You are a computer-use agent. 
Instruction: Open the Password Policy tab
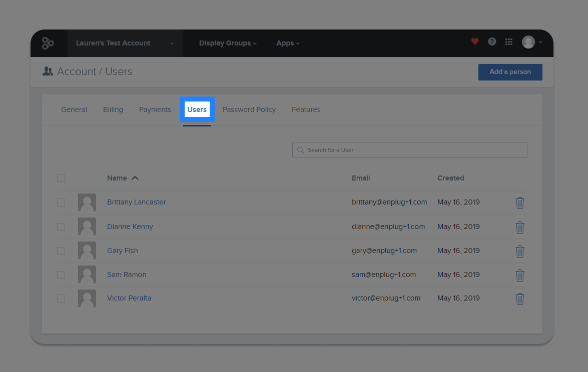pyautogui.click(x=249, y=109)
